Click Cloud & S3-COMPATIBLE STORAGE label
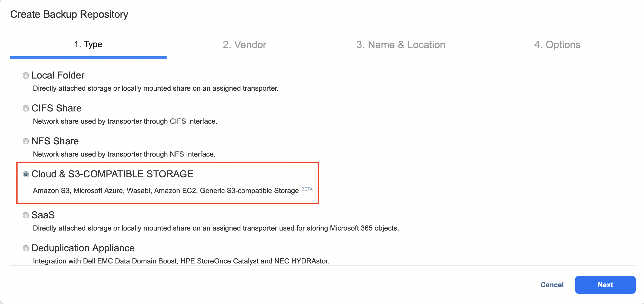The height and width of the screenshot is (304, 644). [112, 174]
